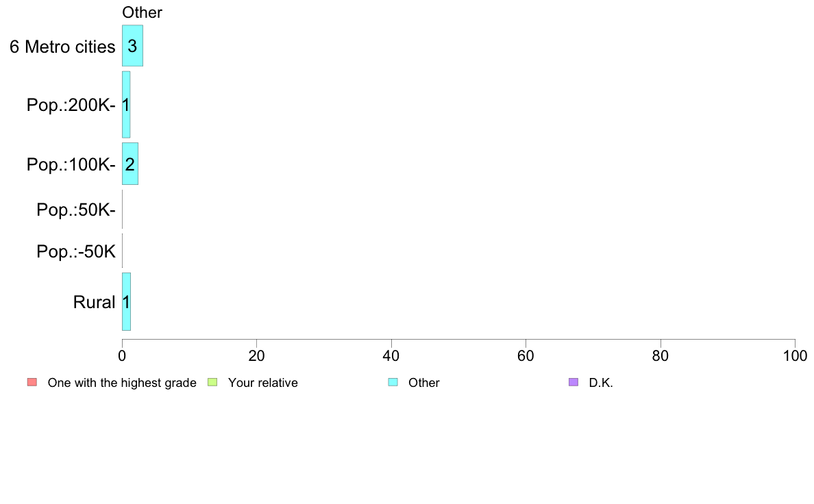Viewport: 814px width, 504px height.
Task: Click the 'Pop.:200K-' axis label
Action: pyautogui.click(x=71, y=105)
